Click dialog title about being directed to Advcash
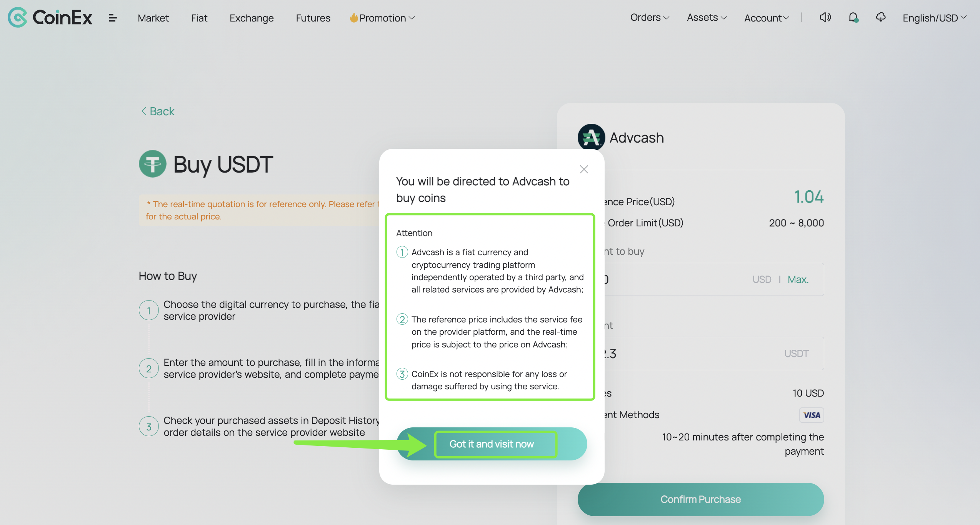 483,189
